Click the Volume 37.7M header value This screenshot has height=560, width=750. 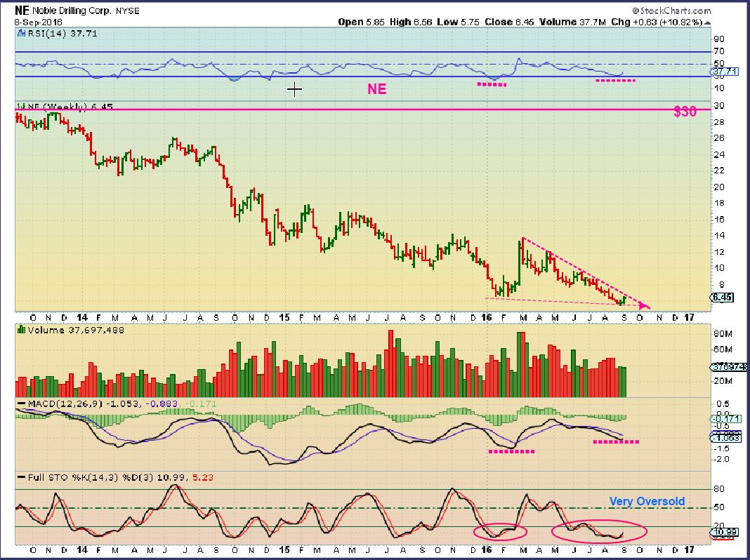[x=573, y=22]
